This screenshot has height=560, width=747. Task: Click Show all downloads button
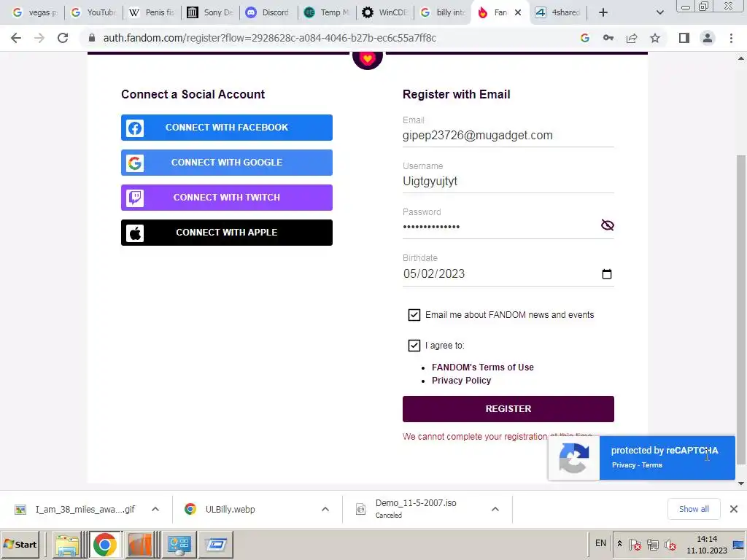pyautogui.click(x=694, y=509)
